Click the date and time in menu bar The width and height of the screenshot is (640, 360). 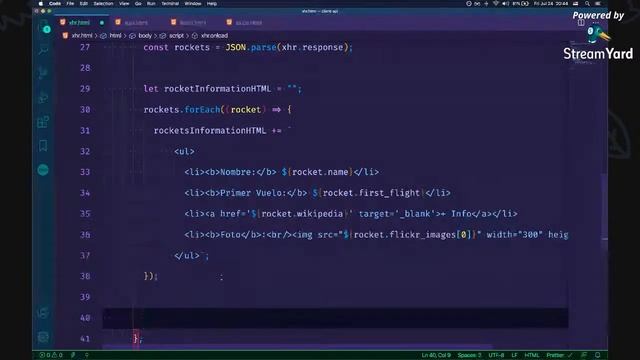click(x=551, y=3)
